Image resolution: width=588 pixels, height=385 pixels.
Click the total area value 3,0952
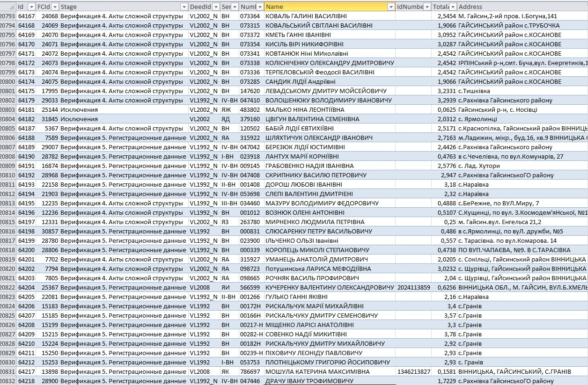pyautogui.click(x=444, y=35)
